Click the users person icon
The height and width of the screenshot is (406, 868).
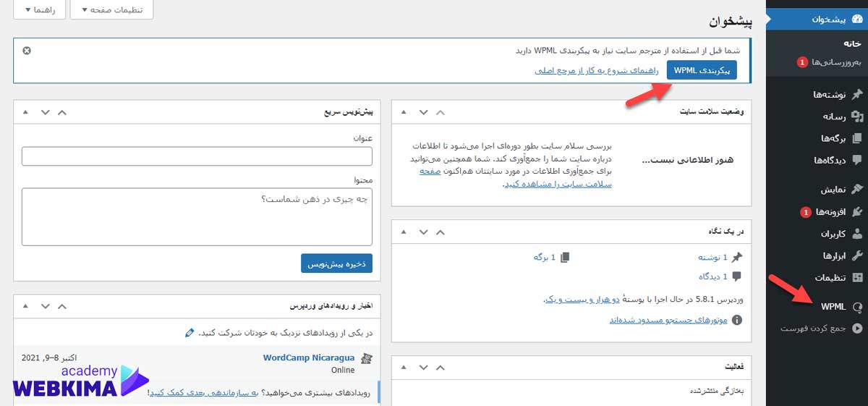(x=857, y=234)
